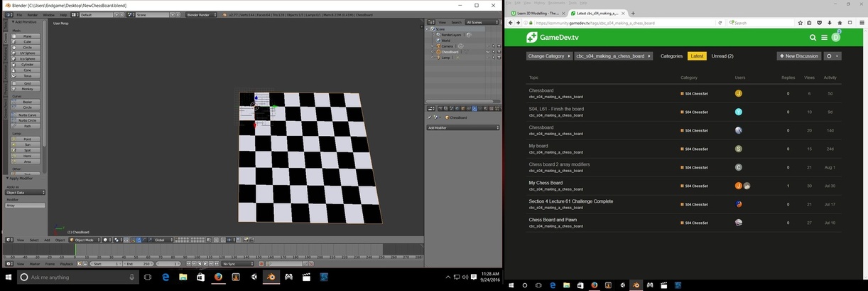Click the Blender icon in the taskbar
Image resolution: width=868 pixels, height=291 pixels.
(270, 277)
